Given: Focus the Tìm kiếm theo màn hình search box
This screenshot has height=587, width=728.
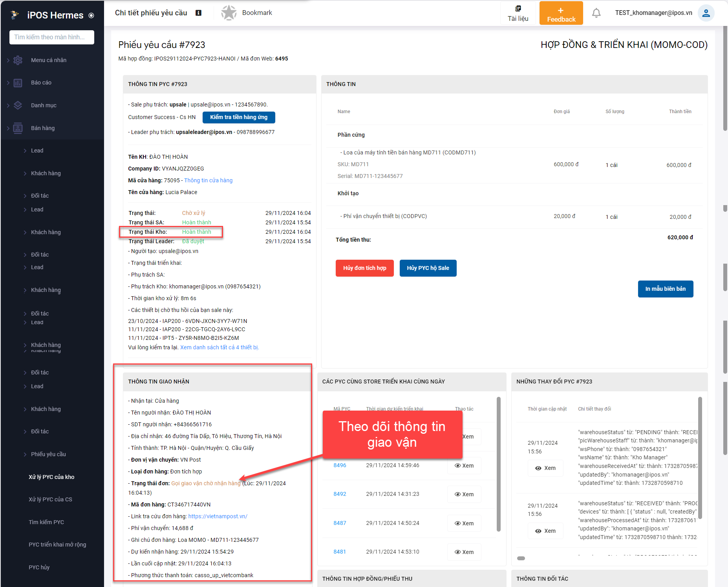Looking at the screenshot, I should tap(52, 37).
